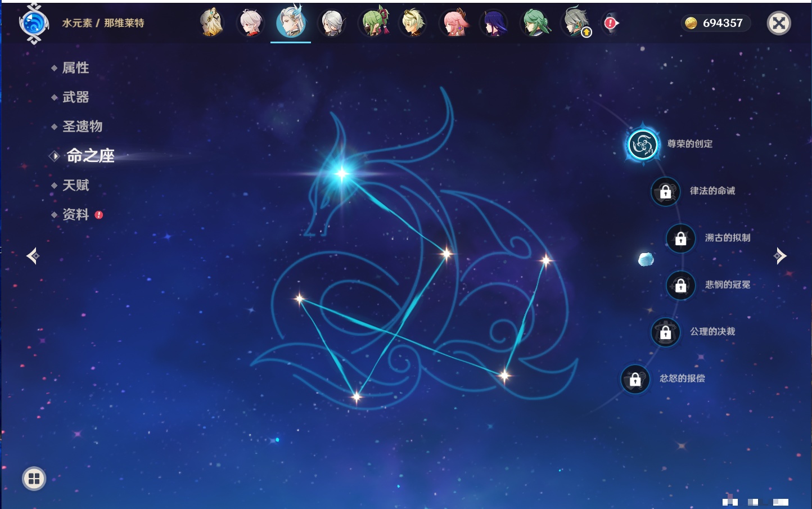Select the locked 忿怒的报偿 constellation node
This screenshot has width=812, height=509.
(x=635, y=379)
